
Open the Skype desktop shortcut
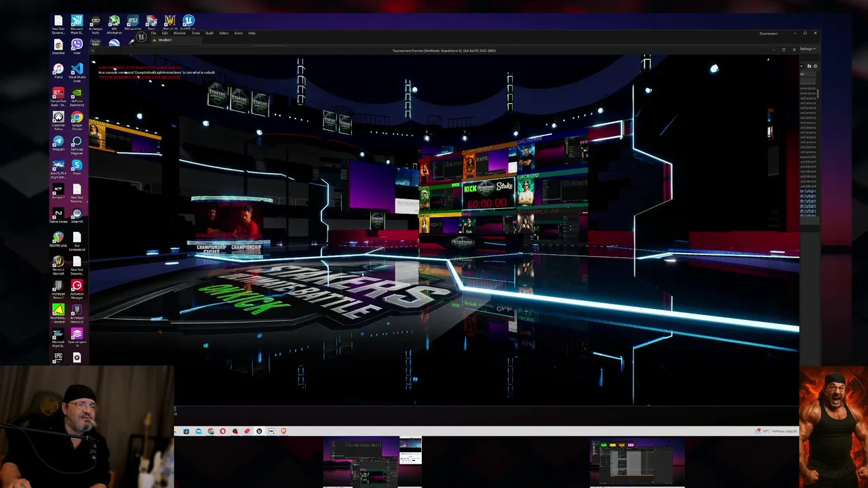pos(77,166)
